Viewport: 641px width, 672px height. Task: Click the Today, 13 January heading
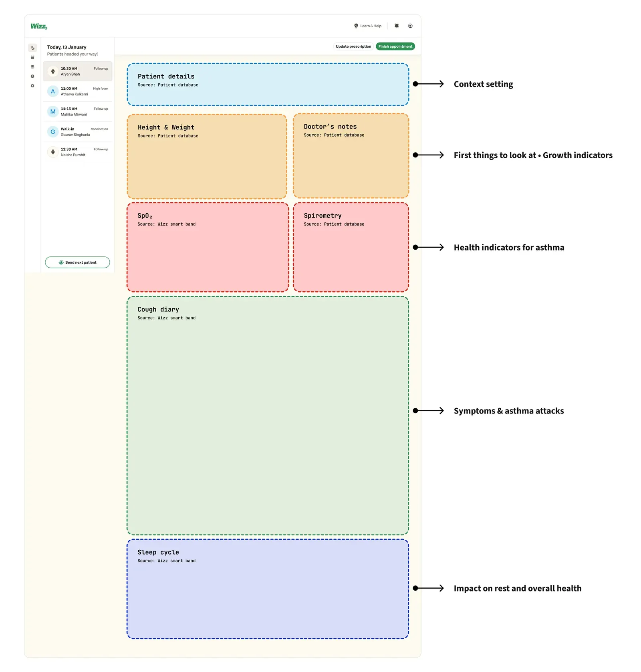pyautogui.click(x=67, y=47)
